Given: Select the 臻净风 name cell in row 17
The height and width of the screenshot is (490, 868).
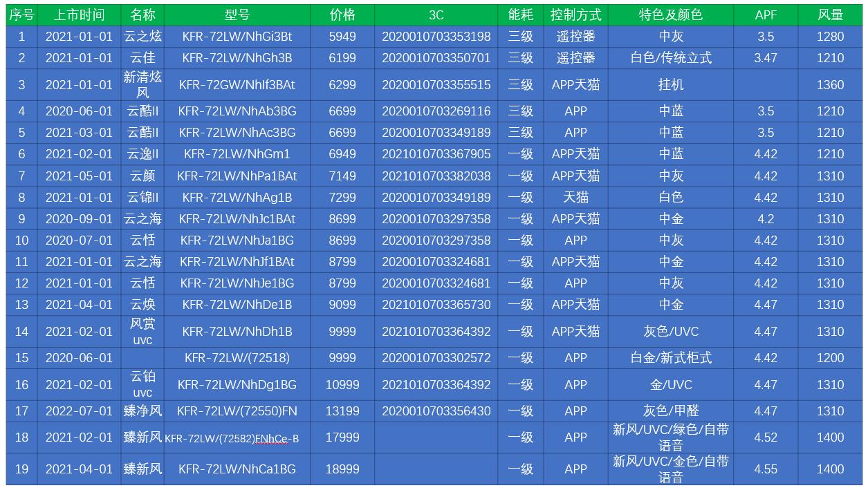Looking at the screenshot, I should [x=142, y=411].
